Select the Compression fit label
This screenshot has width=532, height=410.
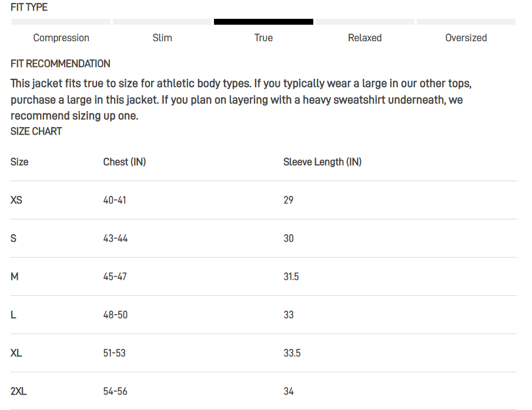(x=61, y=38)
